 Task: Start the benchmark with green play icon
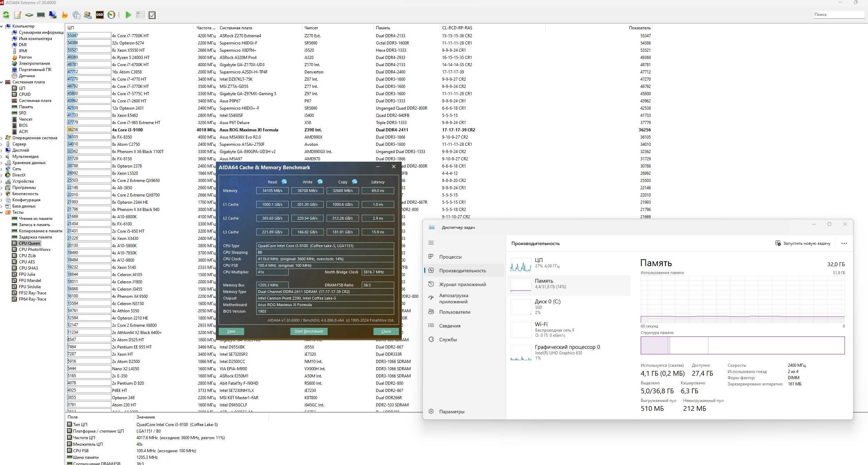click(x=128, y=15)
